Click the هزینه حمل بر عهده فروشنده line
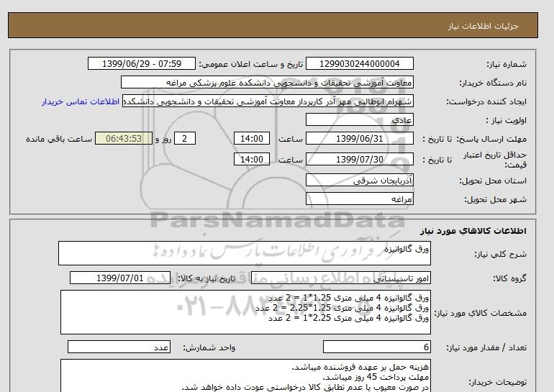The image size is (554, 392). [360, 367]
